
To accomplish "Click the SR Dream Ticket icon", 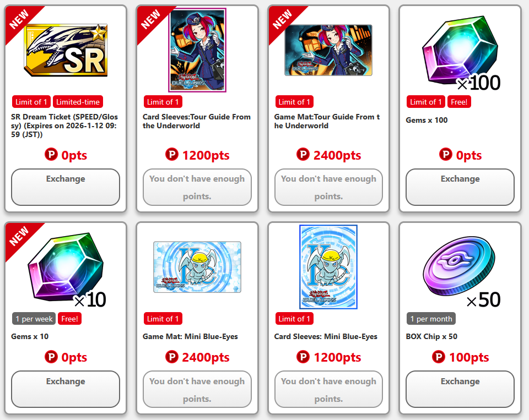I will click(x=66, y=50).
